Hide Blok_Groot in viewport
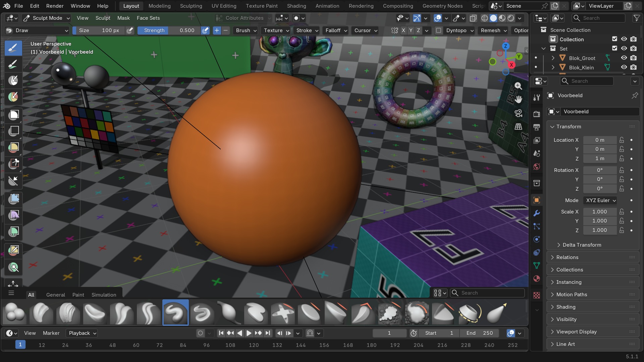The height and width of the screenshot is (362, 644). point(624,58)
